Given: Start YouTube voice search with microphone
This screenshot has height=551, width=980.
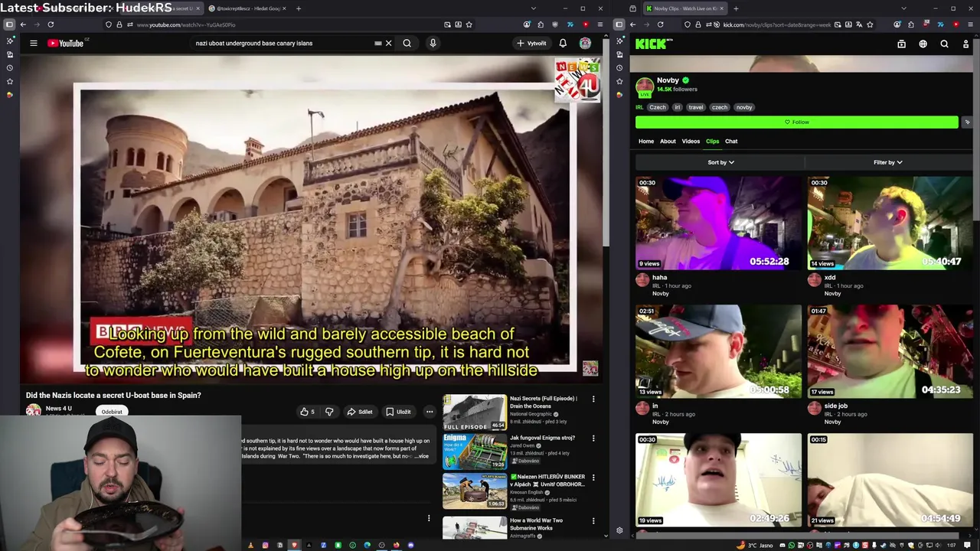Looking at the screenshot, I should coord(433,43).
